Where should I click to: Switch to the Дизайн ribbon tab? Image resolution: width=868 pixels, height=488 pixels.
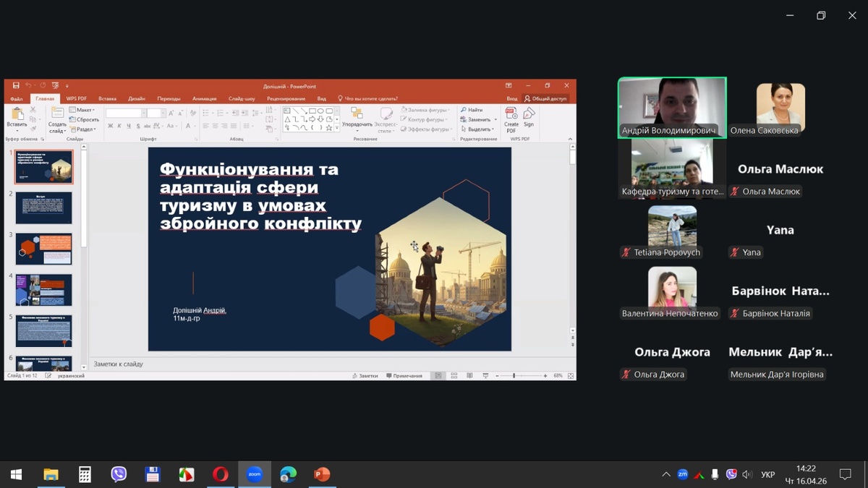pyautogui.click(x=137, y=98)
